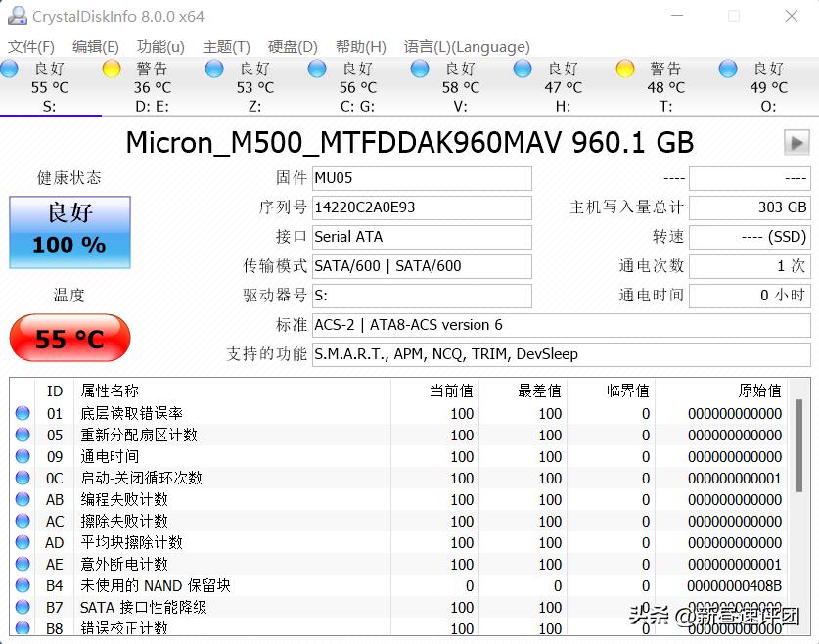Open the 编辑(E) menu

97,46
